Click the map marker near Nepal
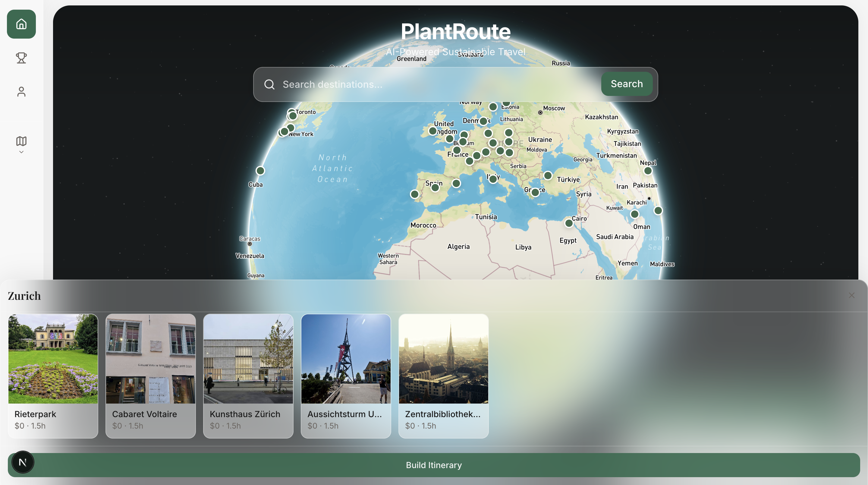Viewport: 868px width, 485px height. coord(648,171)
